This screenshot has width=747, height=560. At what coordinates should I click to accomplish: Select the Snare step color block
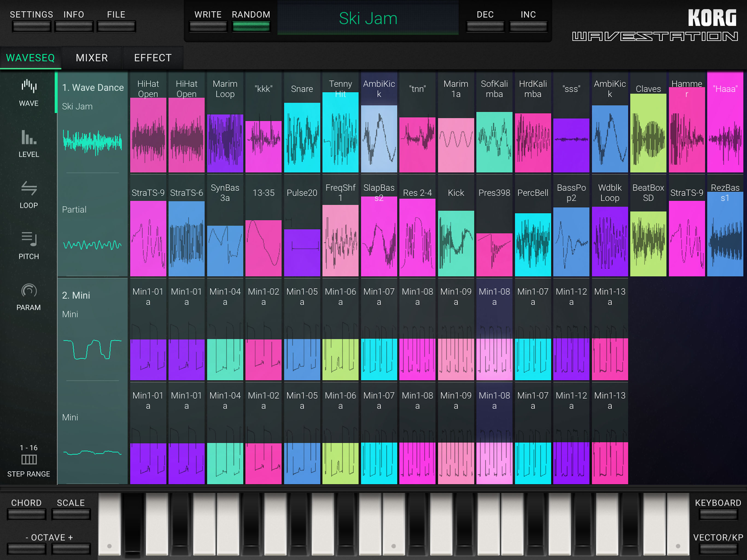302,138
